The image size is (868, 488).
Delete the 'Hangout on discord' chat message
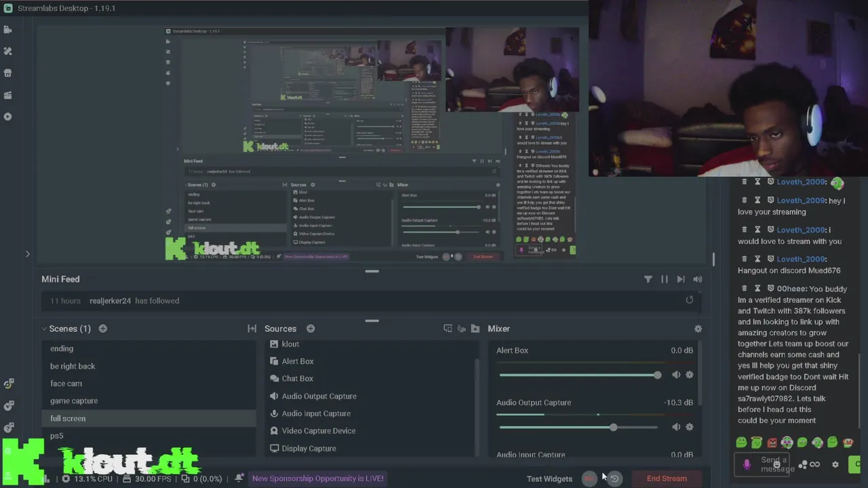tap(745, 259)
